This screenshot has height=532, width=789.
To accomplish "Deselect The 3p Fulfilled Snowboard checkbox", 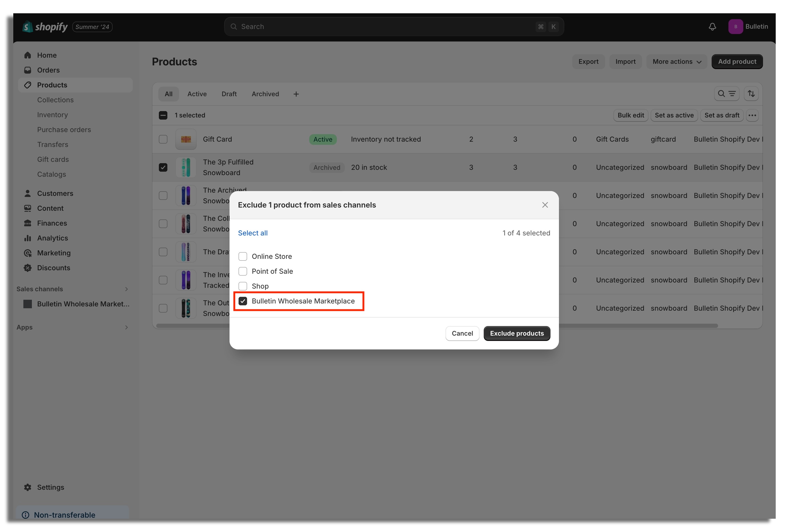I will (163, 168).
